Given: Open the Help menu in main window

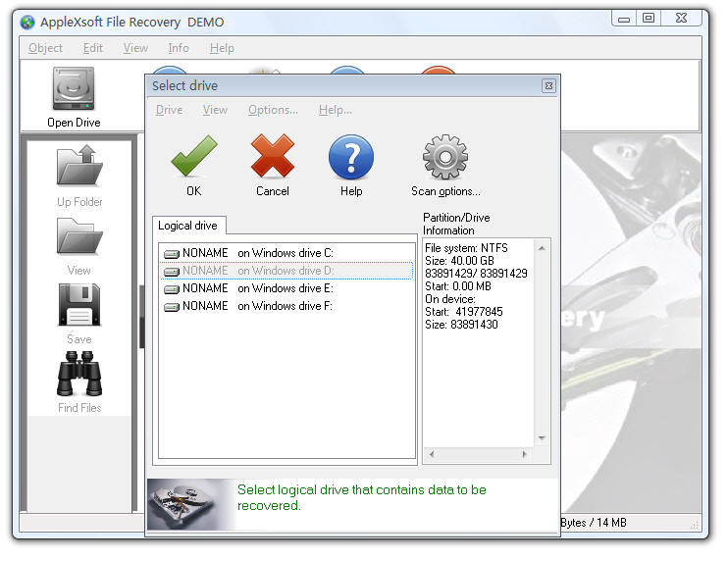Looking at the screenshot, I should coord(222,48).
